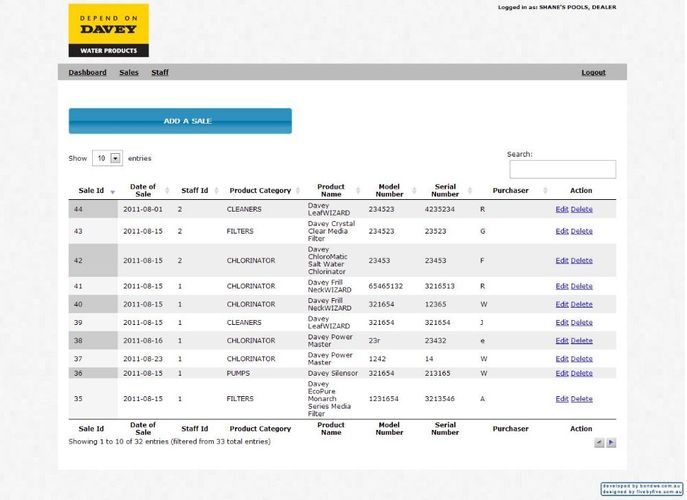Click the Showing 1 to 10 status text

pos(170,442)
